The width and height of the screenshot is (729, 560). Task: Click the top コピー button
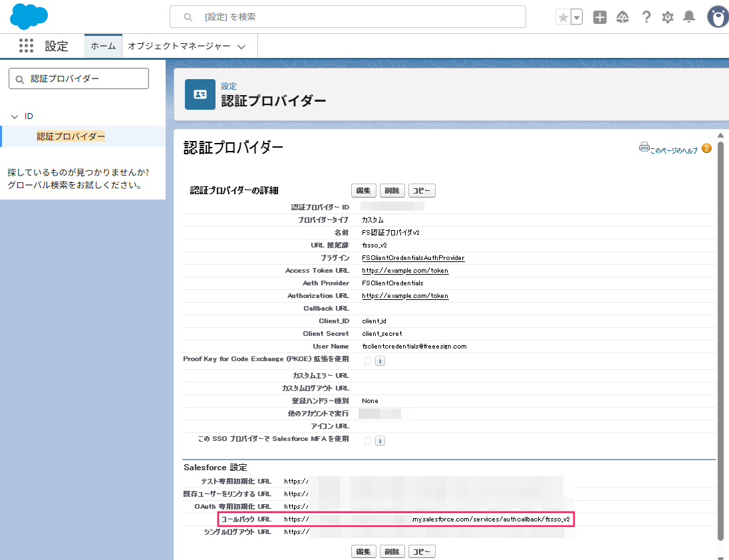point(422,190)
